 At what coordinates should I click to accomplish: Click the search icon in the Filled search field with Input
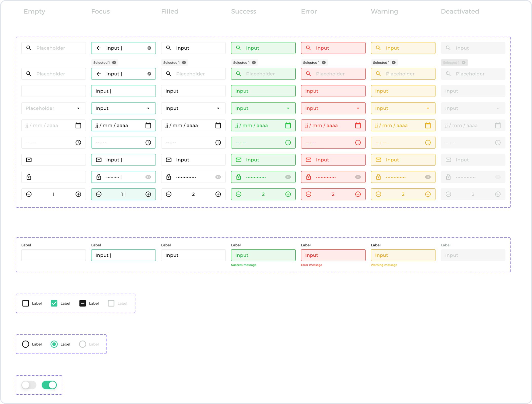coord(168,48)
